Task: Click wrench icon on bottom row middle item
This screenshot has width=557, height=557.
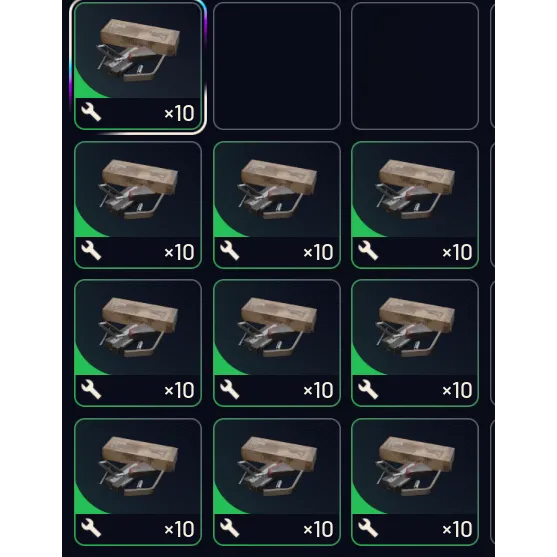Action: [x=229, y=528]
